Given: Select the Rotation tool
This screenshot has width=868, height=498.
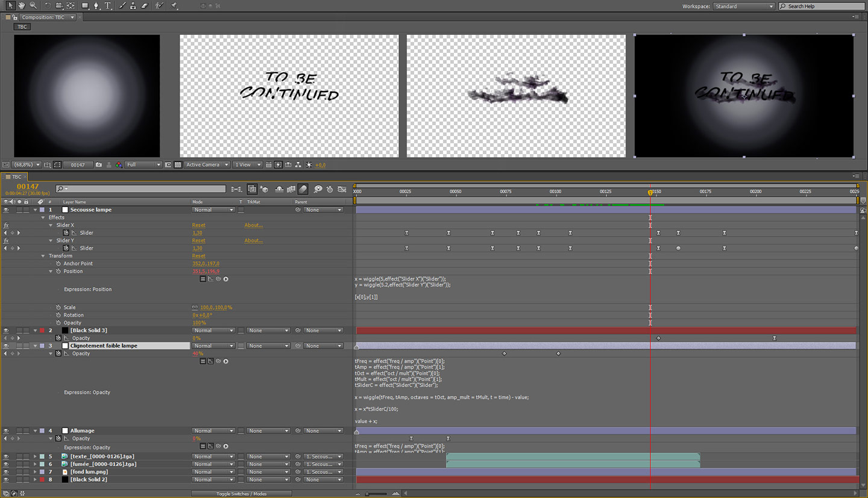Looking at the screenshot, I should (x=49, y=5).
